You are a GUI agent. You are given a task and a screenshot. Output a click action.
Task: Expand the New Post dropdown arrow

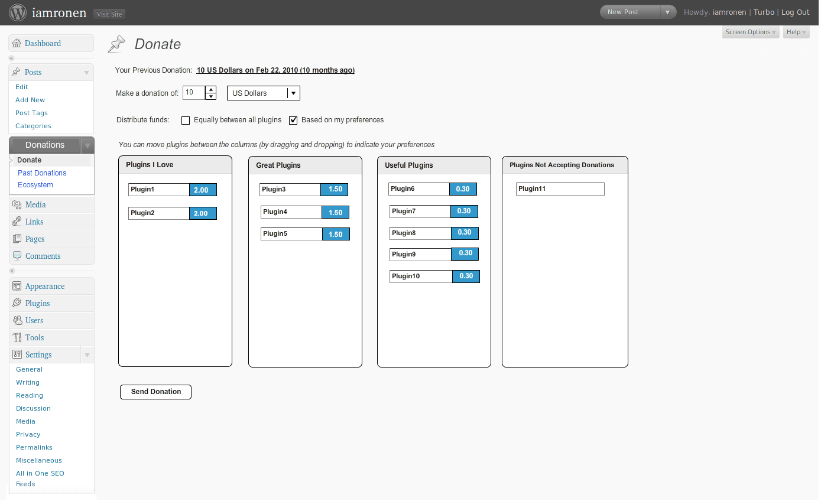point(667,12)
